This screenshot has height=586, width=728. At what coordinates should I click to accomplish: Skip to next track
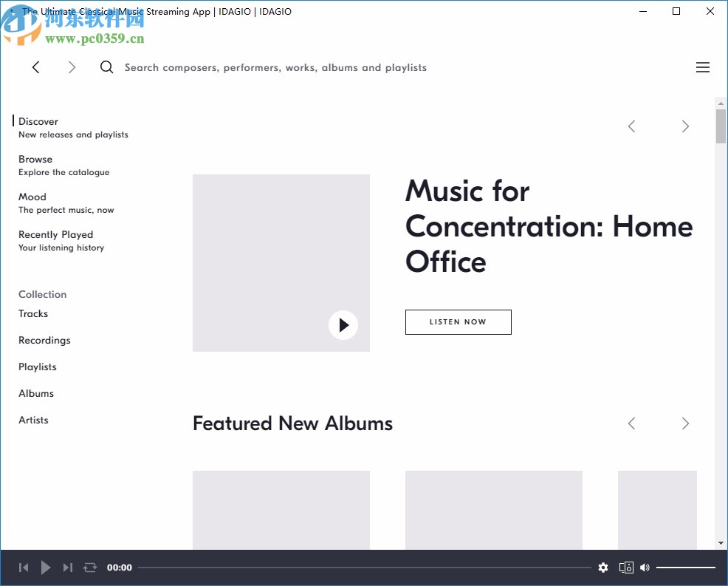point(68,568)
